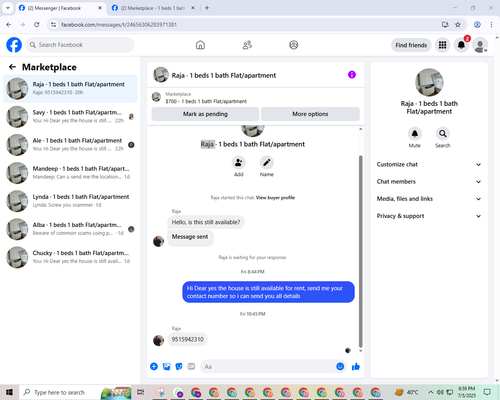
Task: Click the Add people icon in the chat
Action: (x=239, y=163)
